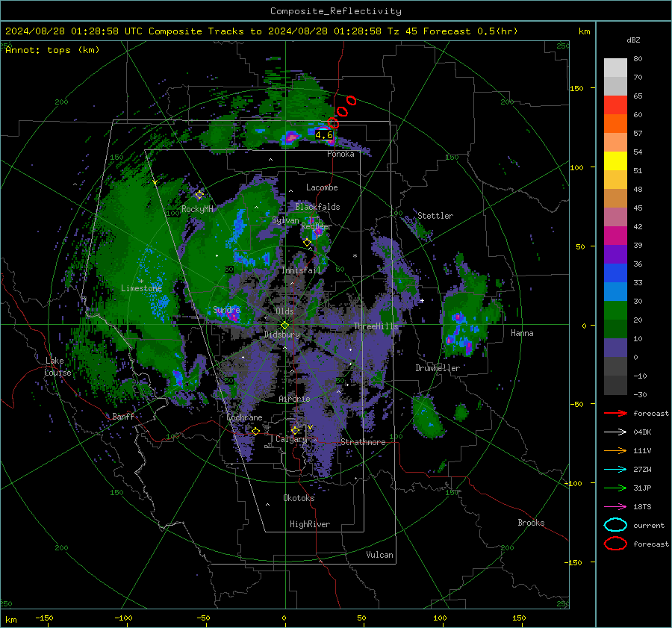
Task: Click the 33 dBZ blue color swatch
Action: pyautogui.click(x=615, y=273)
